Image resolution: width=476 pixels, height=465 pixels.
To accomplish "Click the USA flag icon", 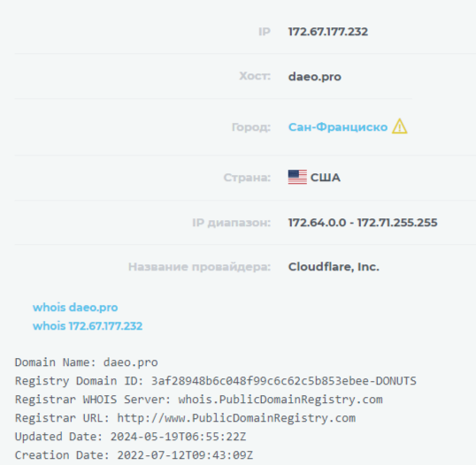I will (297, 177).
